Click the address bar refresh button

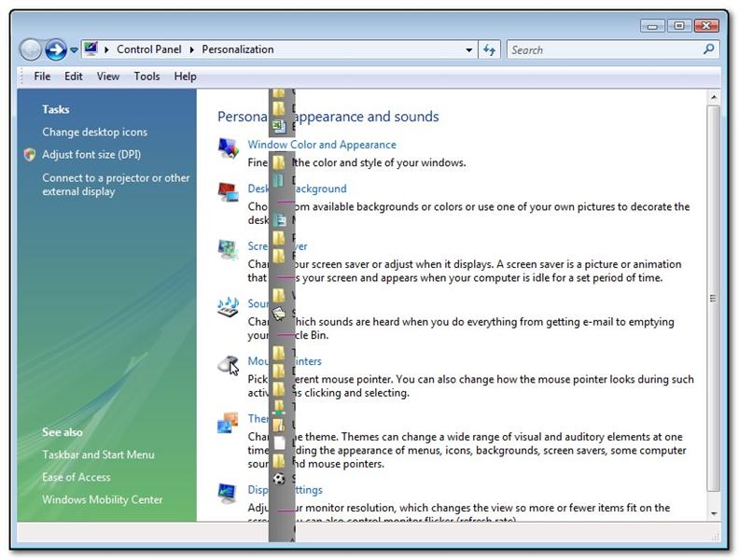[x=489, y=50]
